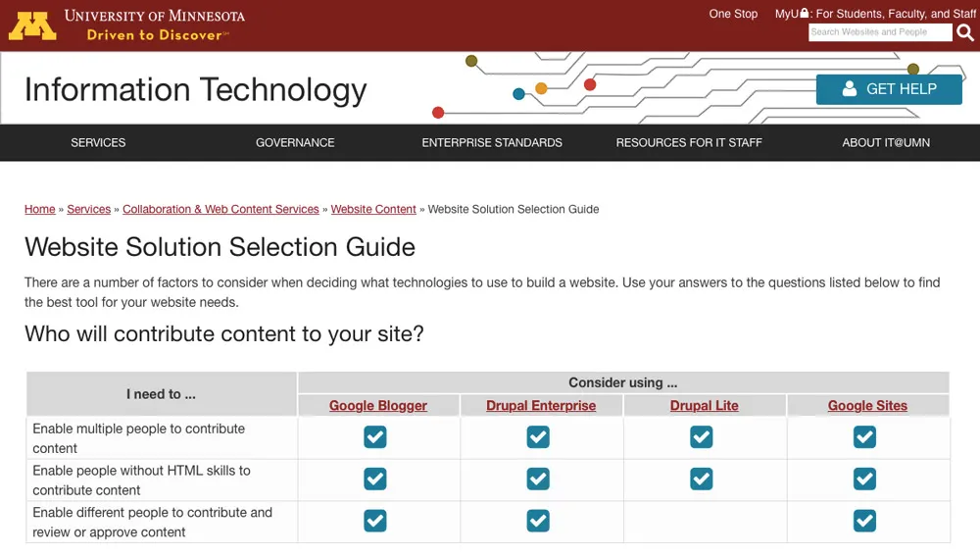Click "Enable multiple people to contribute content" cell

(x=162, y=438)
